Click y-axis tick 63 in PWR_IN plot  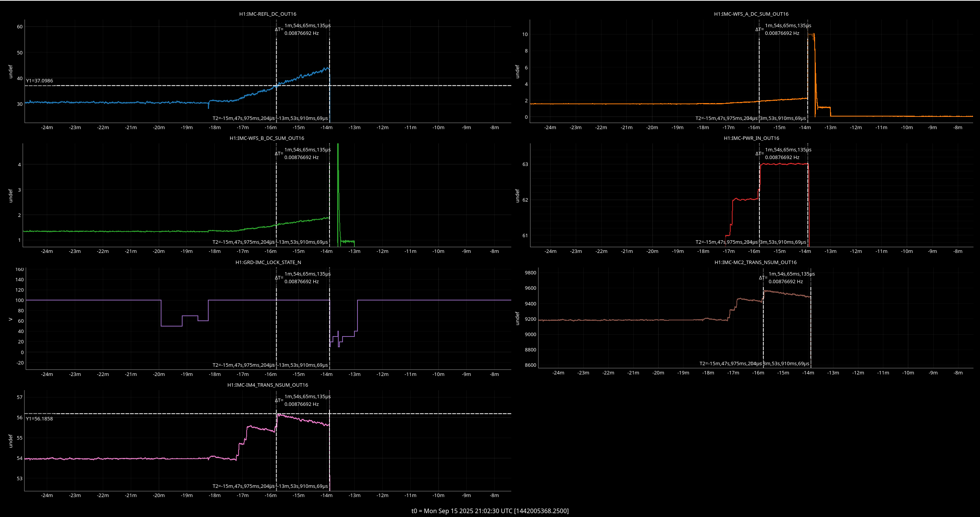point(525,164)
